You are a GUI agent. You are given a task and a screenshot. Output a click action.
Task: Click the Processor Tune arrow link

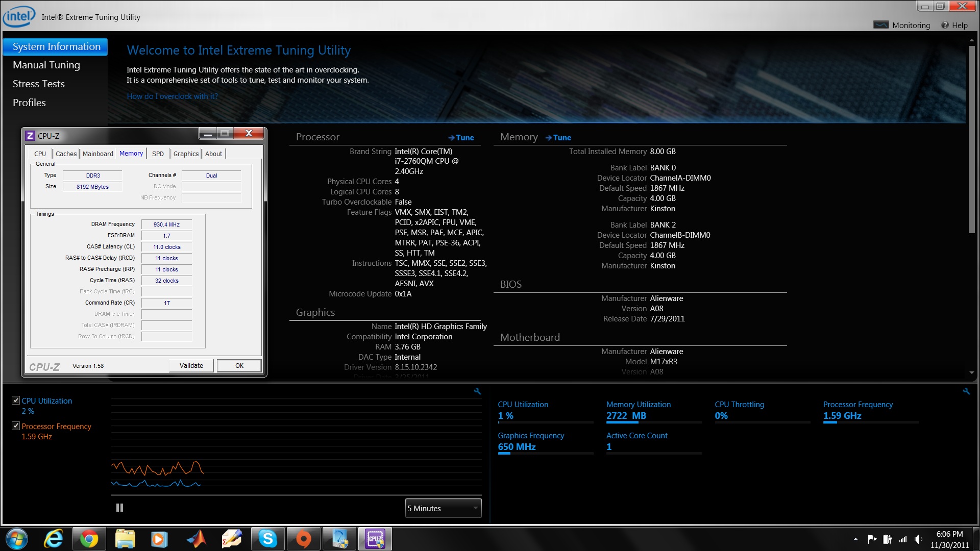pyautogui.click(x=461, y=138)
